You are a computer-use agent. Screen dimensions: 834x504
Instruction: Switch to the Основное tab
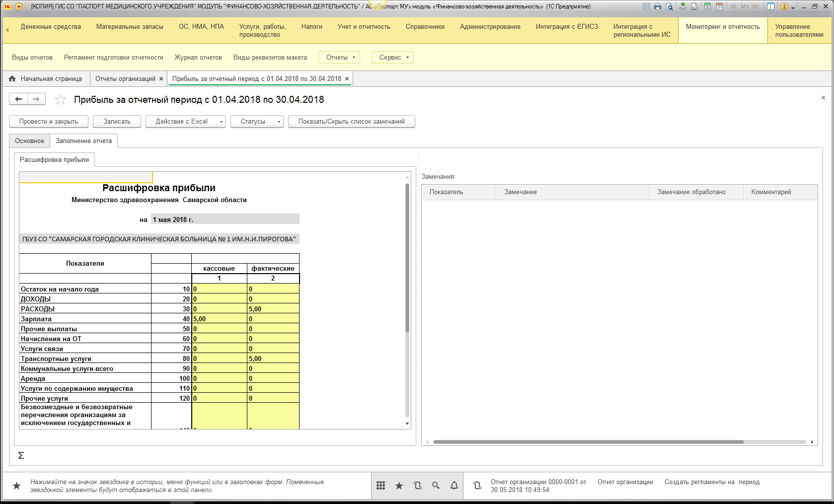click(29, 141)
